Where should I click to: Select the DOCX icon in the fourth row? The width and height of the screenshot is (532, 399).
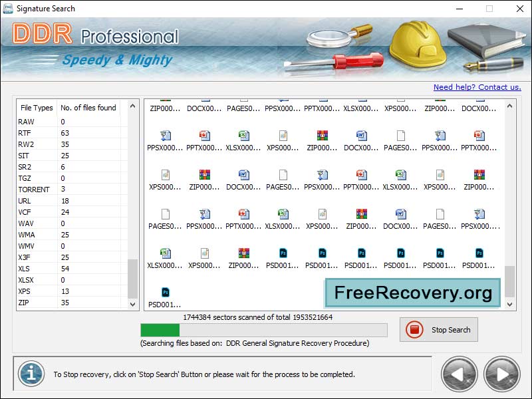(x=401, y=213)
